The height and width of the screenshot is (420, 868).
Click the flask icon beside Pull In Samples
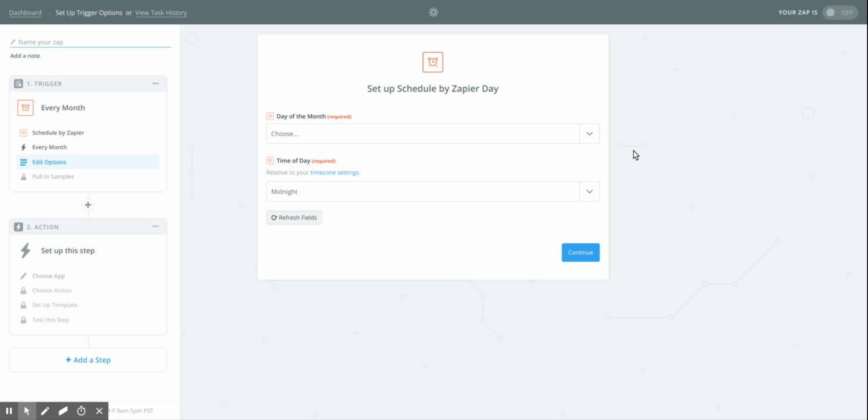[23, 176]
